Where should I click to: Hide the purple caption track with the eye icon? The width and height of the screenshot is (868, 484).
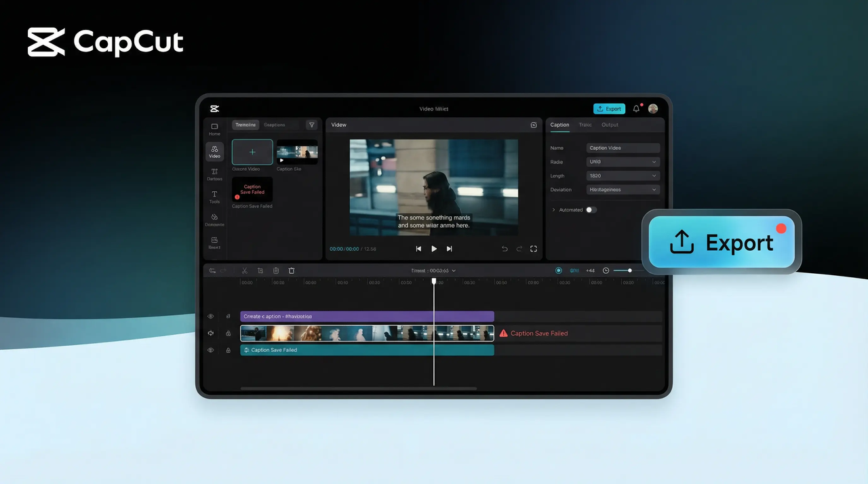[210, 316]
